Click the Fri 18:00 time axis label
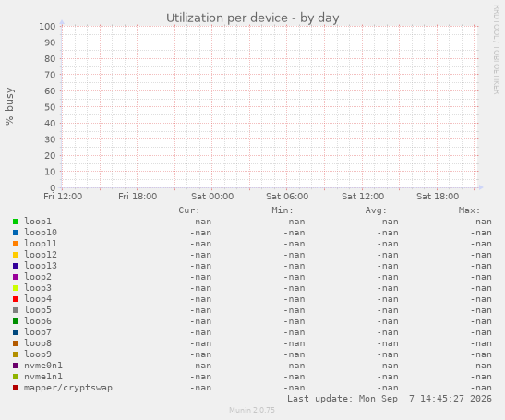The width and height of the screenshot is (505, 420). pos(138,196)
